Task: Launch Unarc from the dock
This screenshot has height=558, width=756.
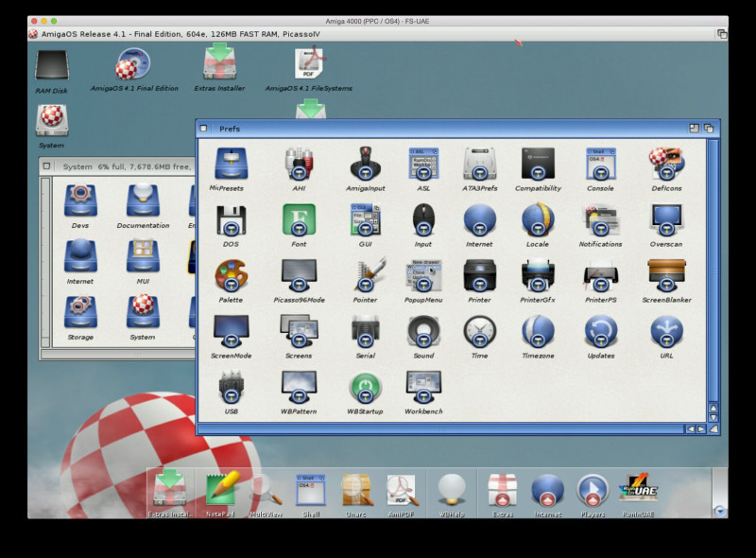Action: tap(356, 490)
